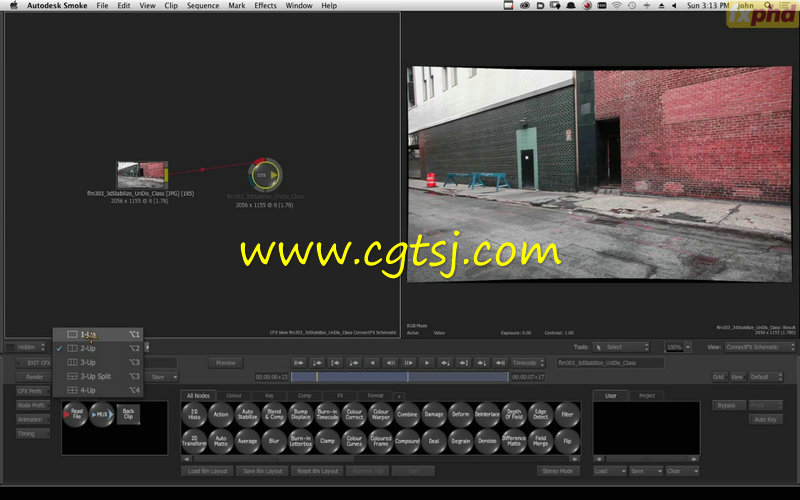
Task: Choose 1-Up viewport layout
Action: 98,334
